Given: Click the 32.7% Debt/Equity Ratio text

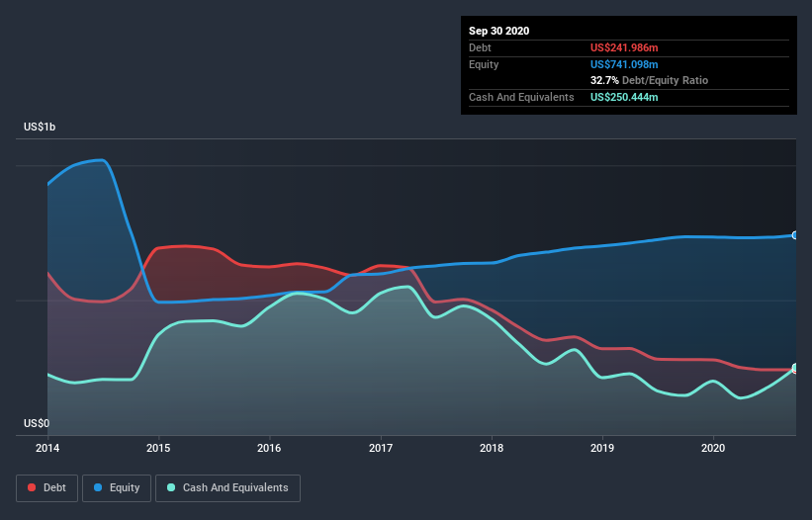Looking at the screenshot, I should tap(650, 80).
